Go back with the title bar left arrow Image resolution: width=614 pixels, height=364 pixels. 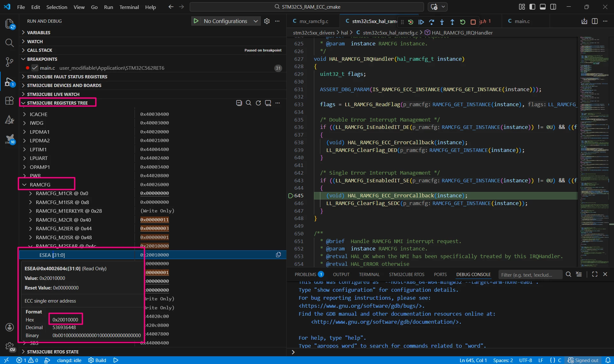point(171,7)
